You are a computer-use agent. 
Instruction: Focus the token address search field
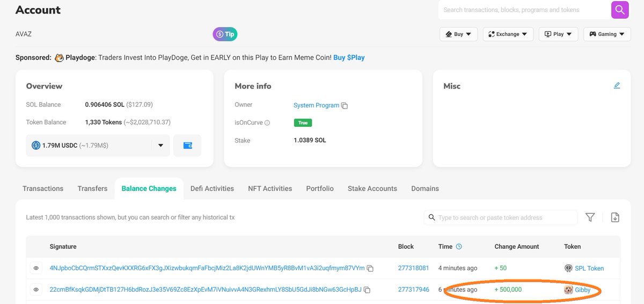[501, 218]
